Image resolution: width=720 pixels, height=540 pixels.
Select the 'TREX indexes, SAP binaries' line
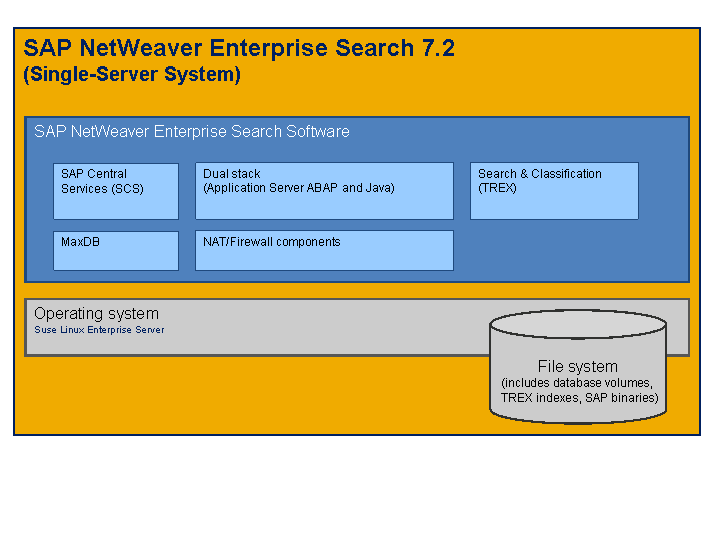pos(579,398)
